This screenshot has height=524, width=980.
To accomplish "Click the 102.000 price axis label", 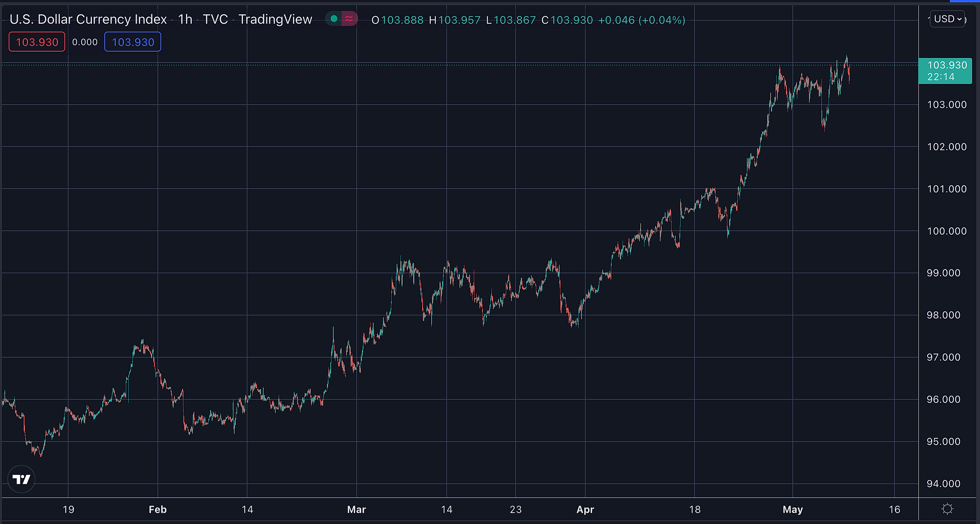I will [946, 147].
